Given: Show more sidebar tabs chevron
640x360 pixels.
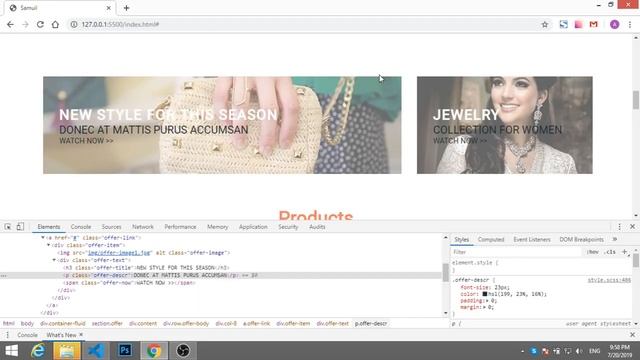Looking at the screenshot, I should pyautogui.click(x=615, y=239).
